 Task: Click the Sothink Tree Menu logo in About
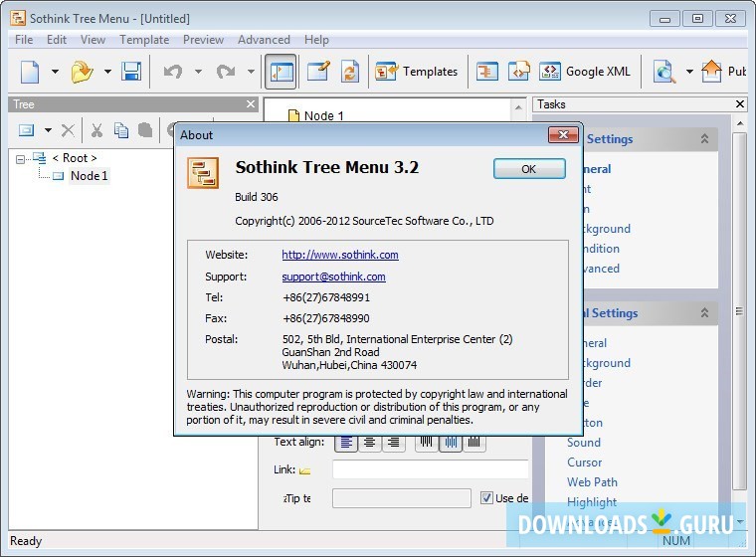tap(203, 173)
